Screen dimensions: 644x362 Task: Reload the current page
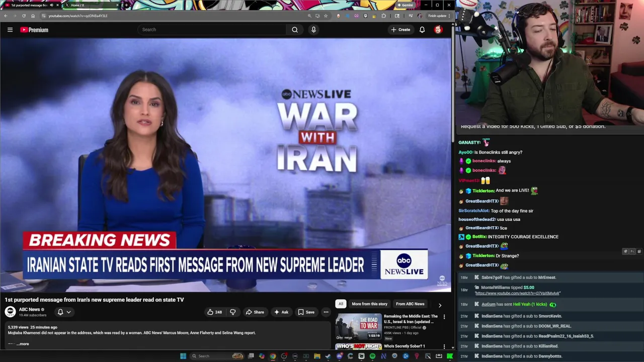click(x=24, y=16)
